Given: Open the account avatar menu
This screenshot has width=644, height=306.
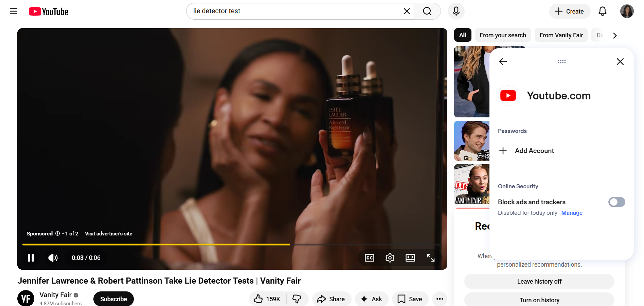Looking at the screenshot, I should (627, 11).
